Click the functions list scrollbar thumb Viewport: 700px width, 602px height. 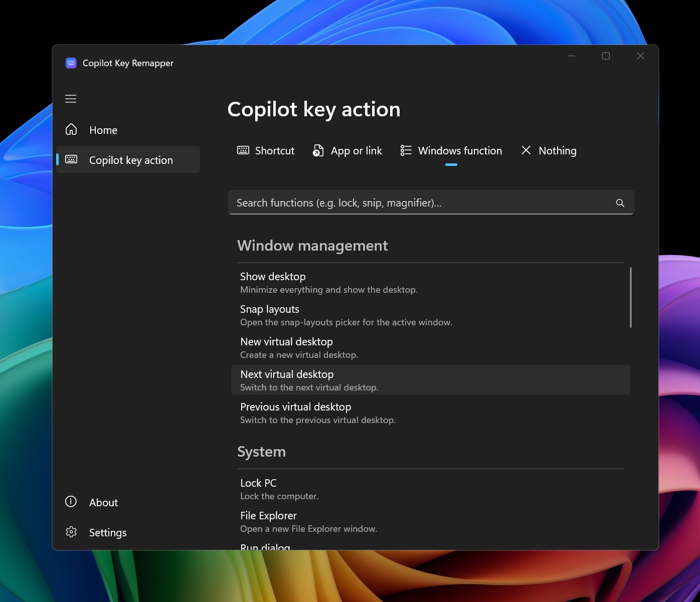[630, 298]
